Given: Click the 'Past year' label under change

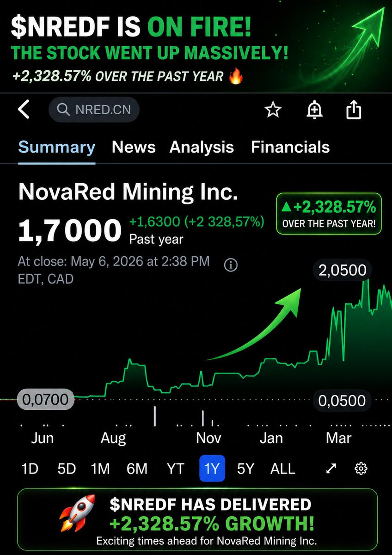Looking at the screenshot, I should click(156, 240).
